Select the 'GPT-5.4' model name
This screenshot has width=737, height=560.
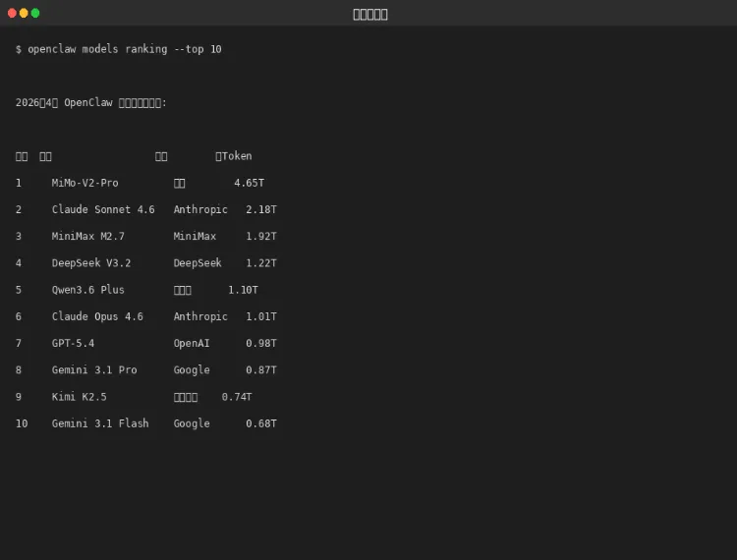click(73, 344)
